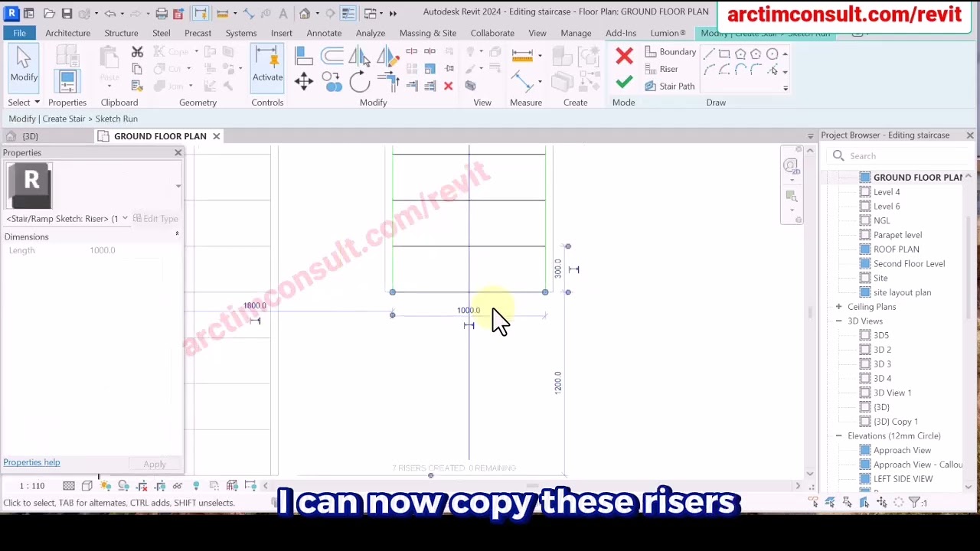Select the Move tool in Modify panel
Screen dimensions: 980x551
pyautogui.click(x=304, y=81)
